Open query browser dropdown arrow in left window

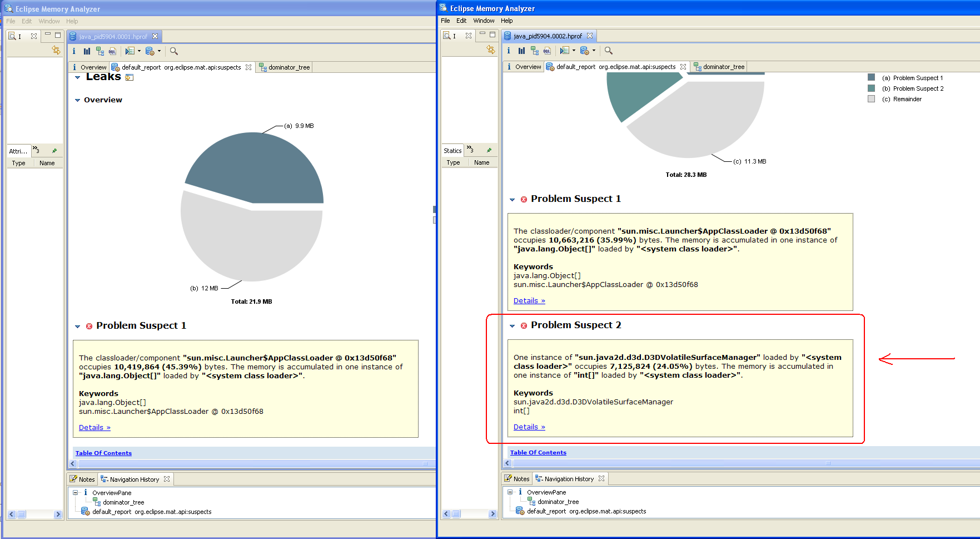point(139,51)
